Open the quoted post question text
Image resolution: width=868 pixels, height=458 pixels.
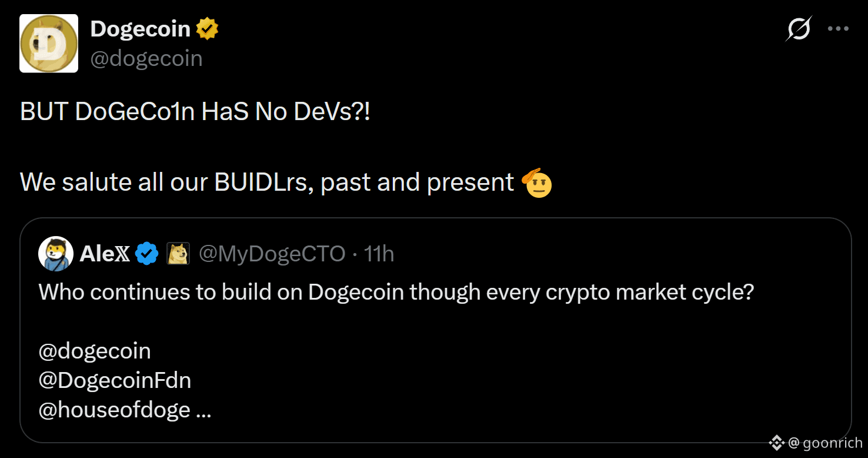[x=396, y=292]
